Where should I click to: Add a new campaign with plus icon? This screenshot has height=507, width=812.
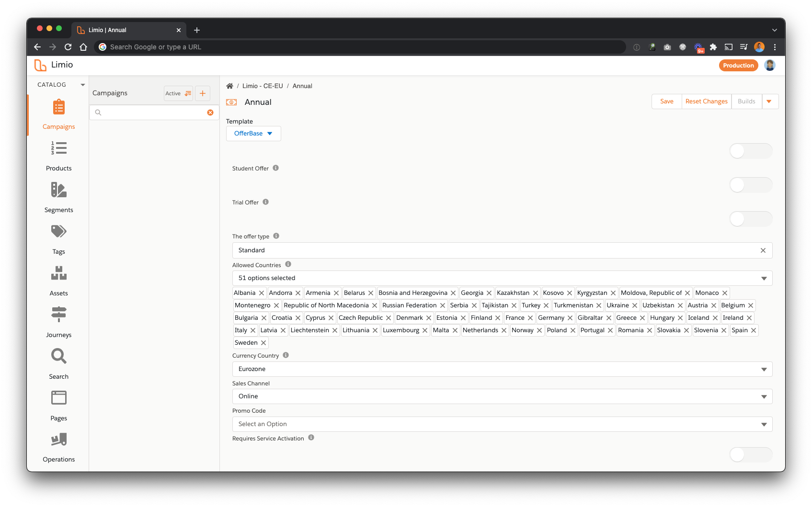pos(203,93)
